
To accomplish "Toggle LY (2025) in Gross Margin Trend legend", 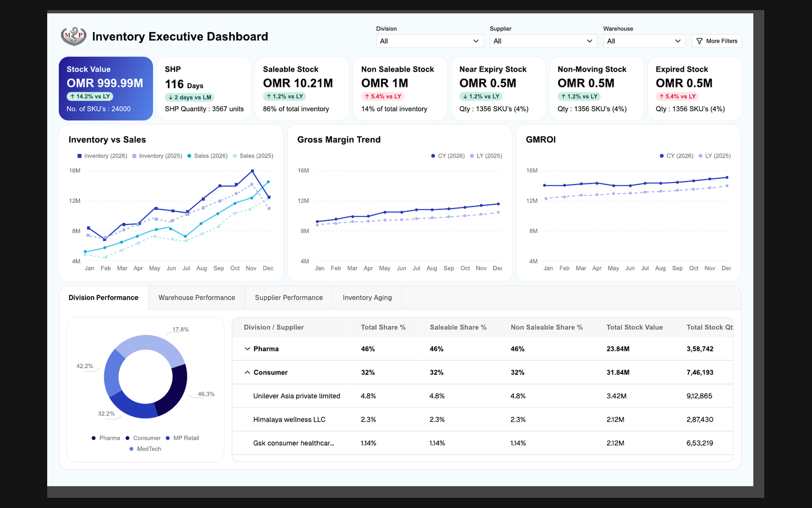I will tap(486, 156).
